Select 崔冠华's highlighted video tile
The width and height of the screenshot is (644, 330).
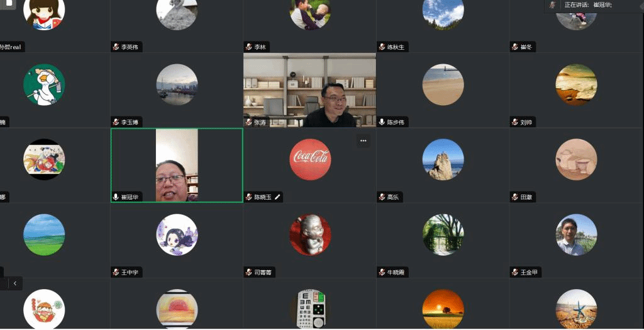177,165
